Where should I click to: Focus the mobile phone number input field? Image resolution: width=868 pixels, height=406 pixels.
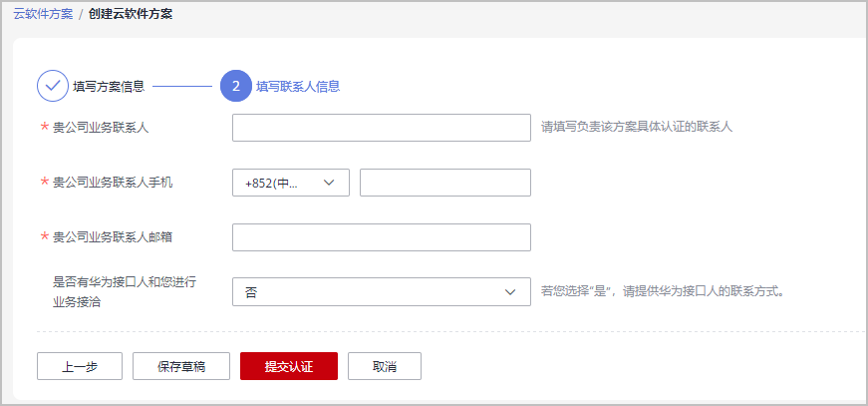(x=445, y=183)
